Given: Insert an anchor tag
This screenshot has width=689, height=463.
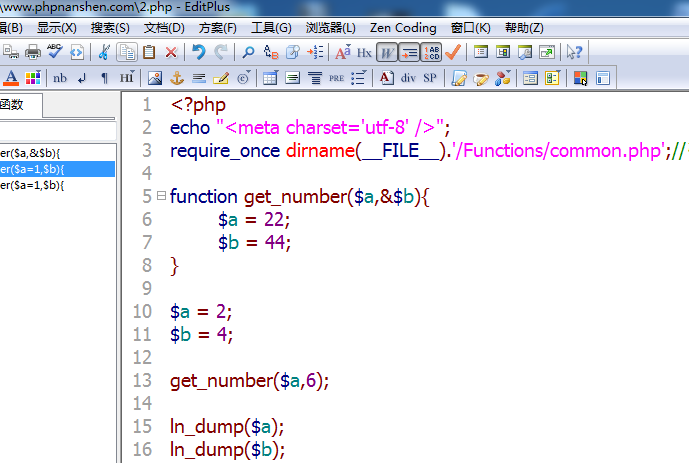Looking at the screenshot, I should (177, 78).
